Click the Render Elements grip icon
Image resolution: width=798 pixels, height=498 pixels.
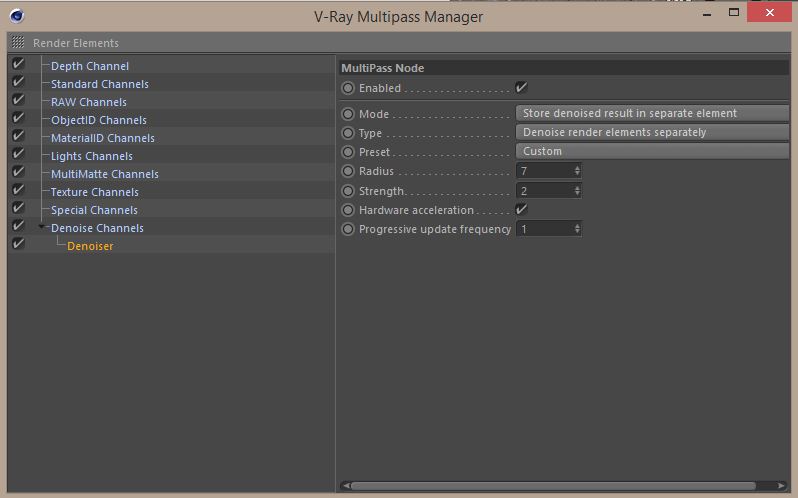tap(18, 42)
